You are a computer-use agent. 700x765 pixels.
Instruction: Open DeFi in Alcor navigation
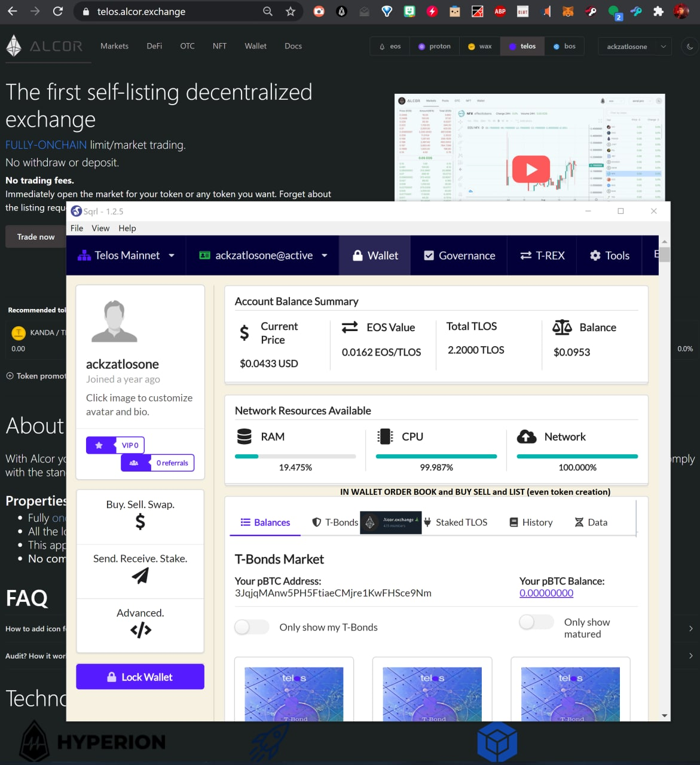(x=154, y=46)
